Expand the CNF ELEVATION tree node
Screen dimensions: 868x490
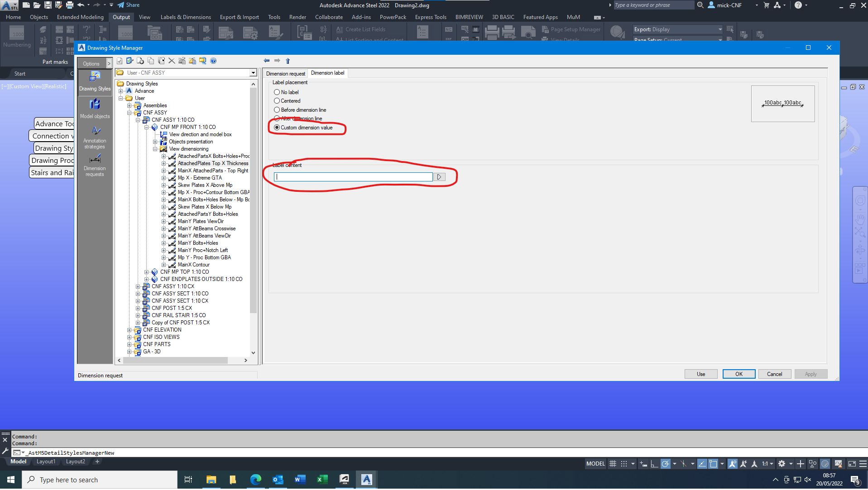tap(130, 329)
